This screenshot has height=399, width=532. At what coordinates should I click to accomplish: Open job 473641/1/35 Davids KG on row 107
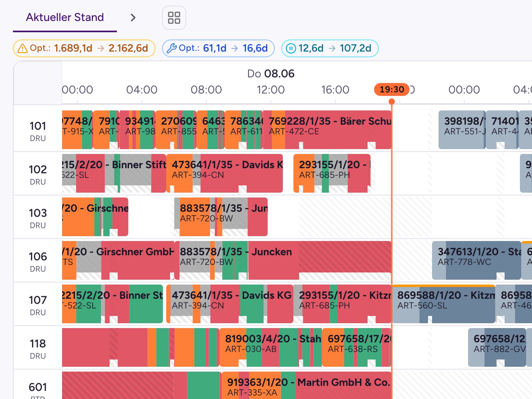tap(230, 304)
